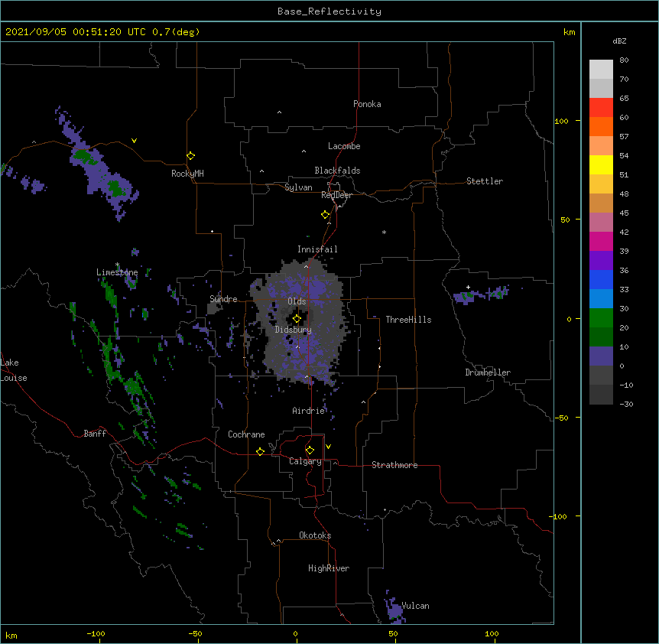Screen dimensions: 659x644
Task: Click the white asterisk marker above Limestone
Action: tap(117, 265)
